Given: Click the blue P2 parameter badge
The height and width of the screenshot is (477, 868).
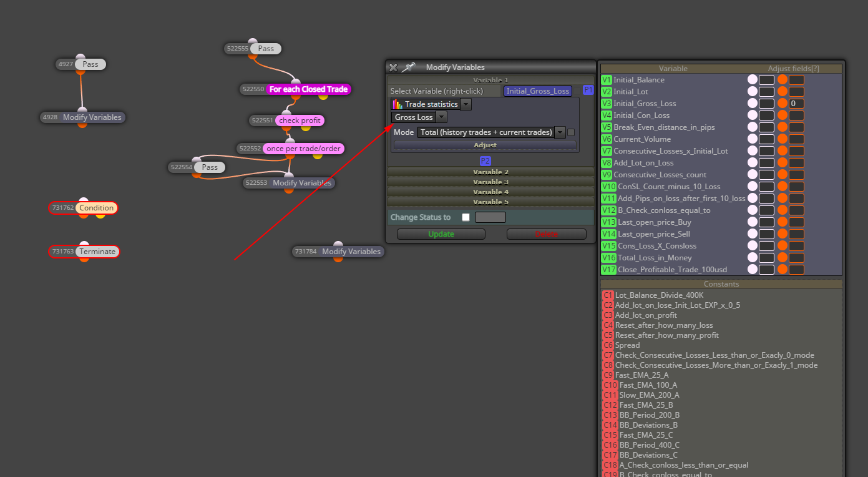Looking at the screenshot, I should tap(485, 161).
